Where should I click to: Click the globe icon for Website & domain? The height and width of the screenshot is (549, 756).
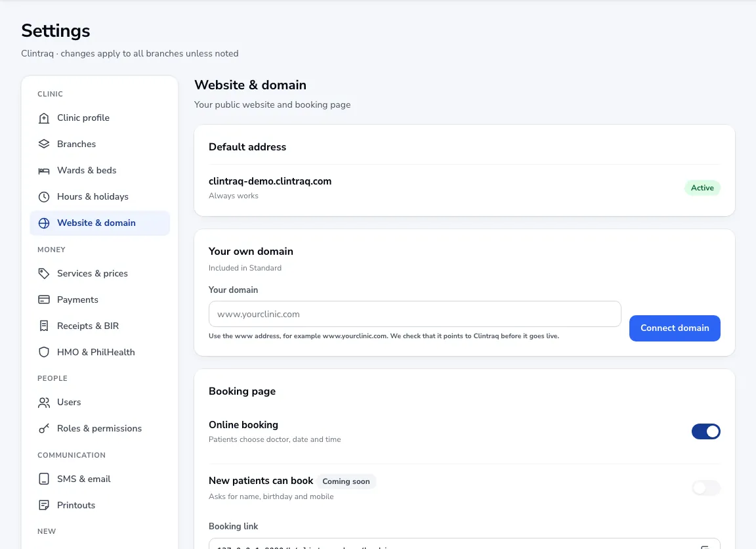pyautogui.click(x=44, y=223)
